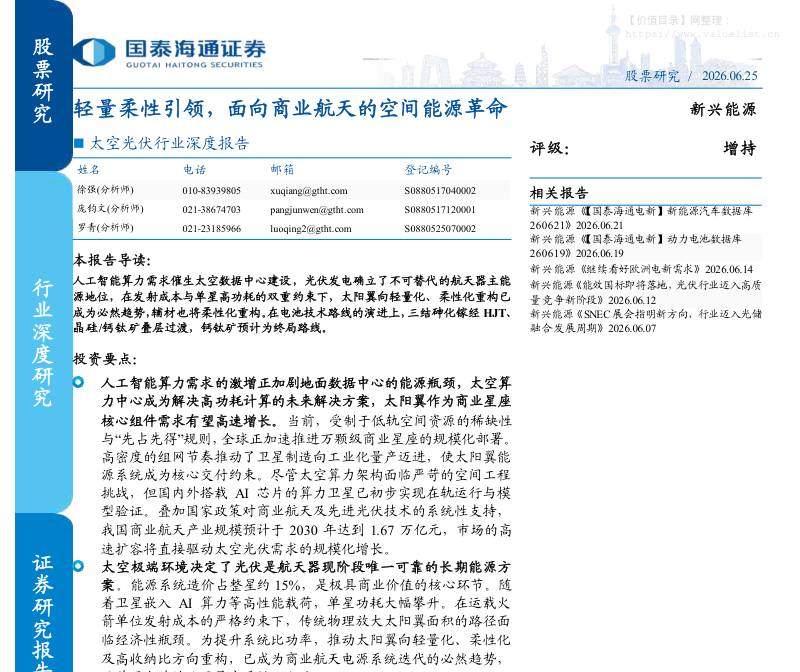Click email xuqiang@gtht.com
The width and height of the screenshot is (800, 672).
click(309, 191)
